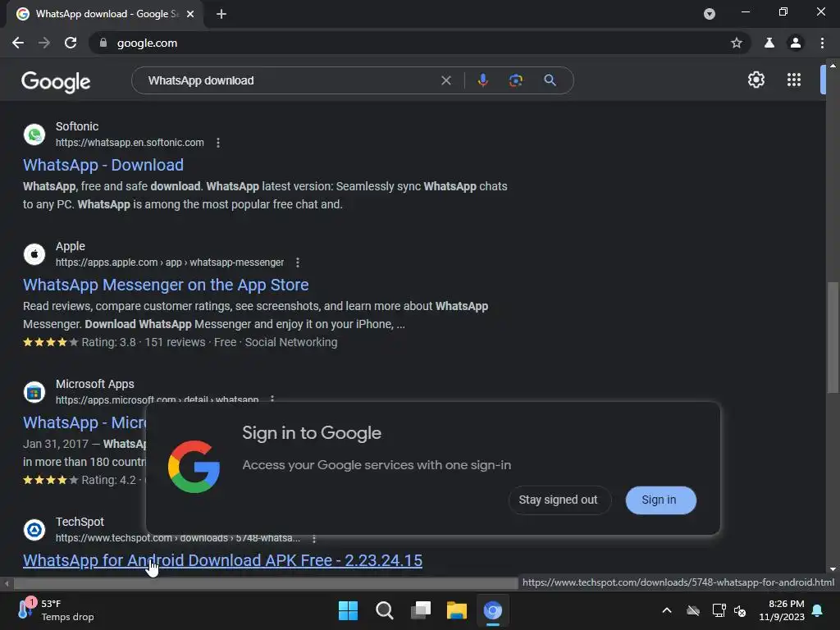Go to Google home via logo

pos(56,81)
